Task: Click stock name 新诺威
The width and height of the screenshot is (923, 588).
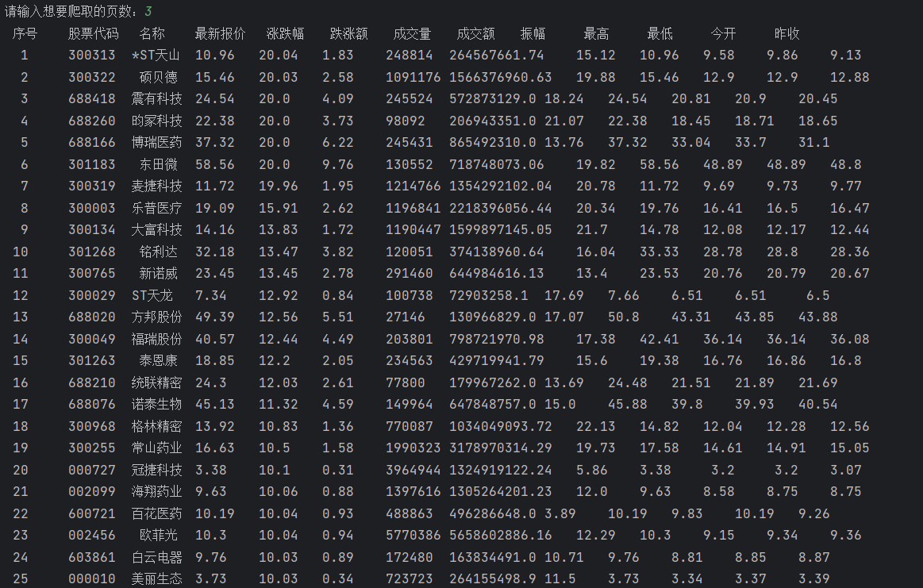Action: 159,274
